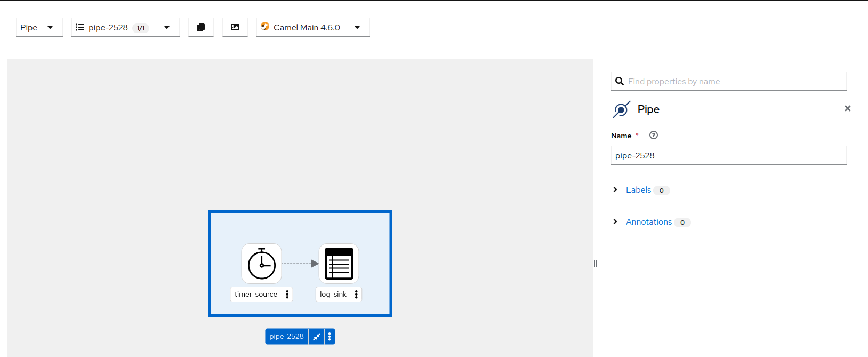Click the Name field help icon

[x=654, y=136]
